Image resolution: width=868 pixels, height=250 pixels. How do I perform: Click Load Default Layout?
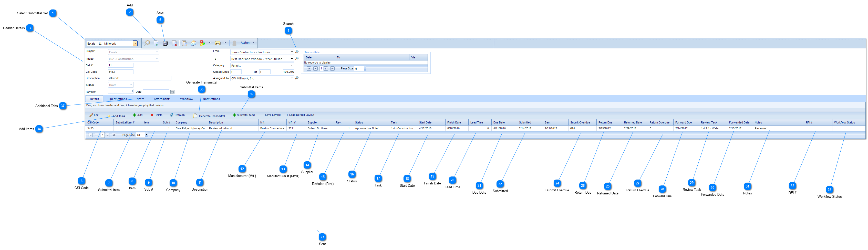pos(302,115)
